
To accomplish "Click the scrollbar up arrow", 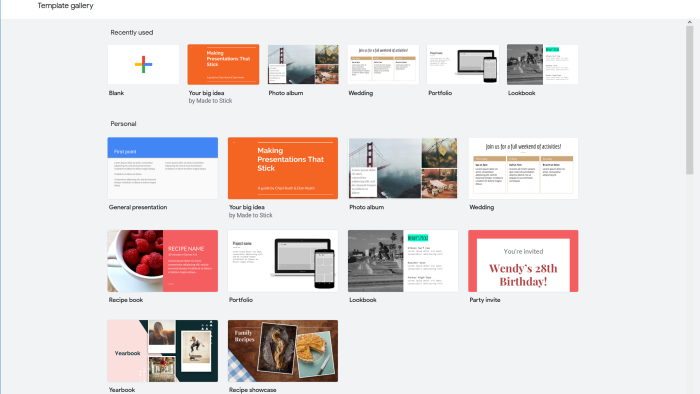I will coord(690,22).
